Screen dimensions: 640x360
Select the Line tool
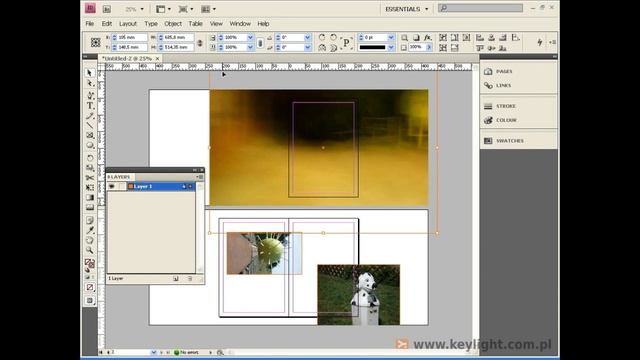click(x=90, y=126)
